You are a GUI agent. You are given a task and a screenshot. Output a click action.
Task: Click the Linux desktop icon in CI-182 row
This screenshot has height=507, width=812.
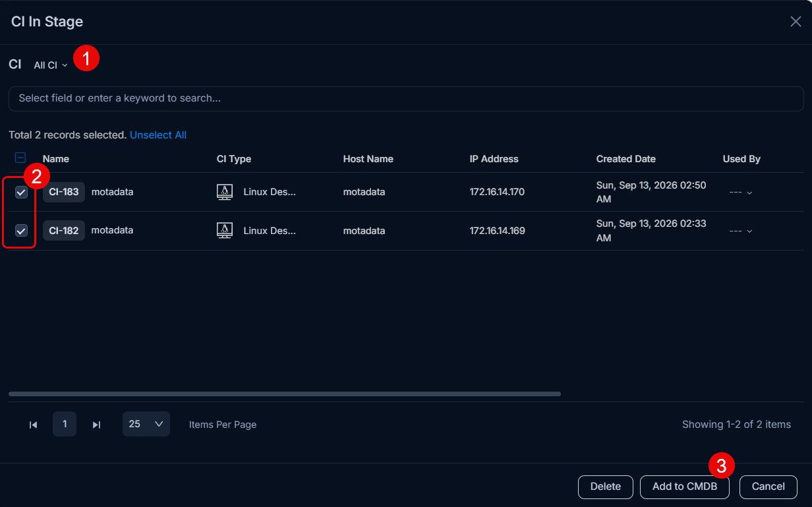[x=225, y=230]
